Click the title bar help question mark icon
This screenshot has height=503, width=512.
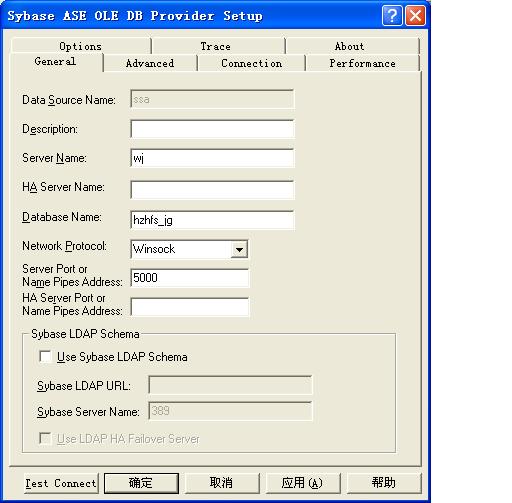(x=392, y=15)
